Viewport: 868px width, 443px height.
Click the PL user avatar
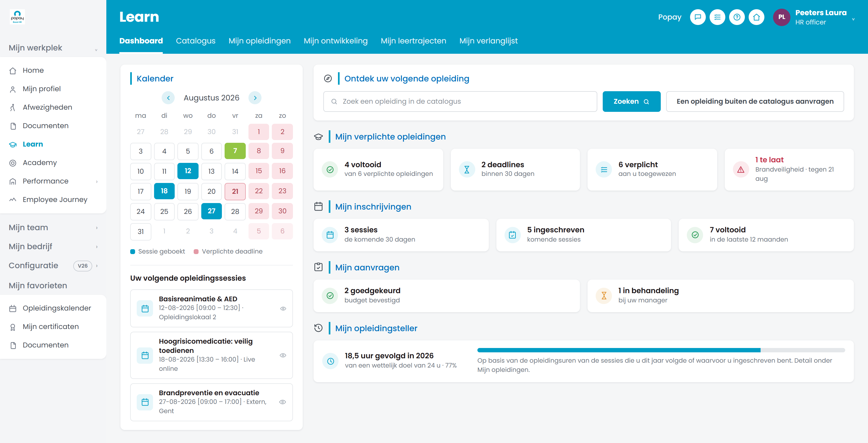(x=781, y=17)
